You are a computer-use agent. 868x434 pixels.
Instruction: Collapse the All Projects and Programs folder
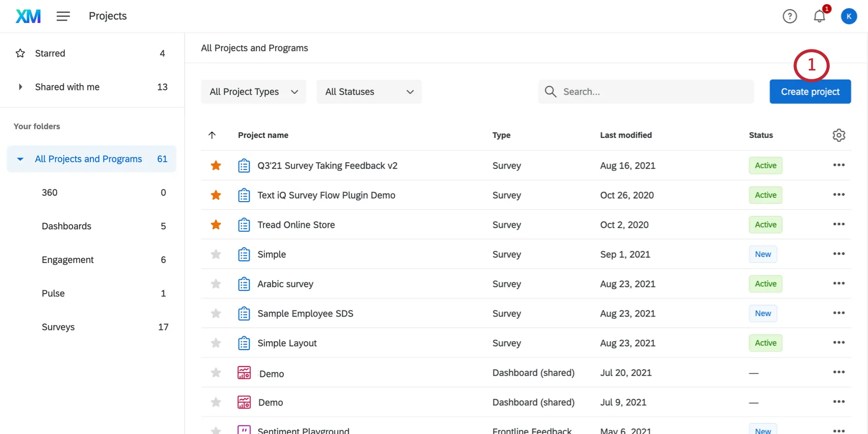point(20,159)
